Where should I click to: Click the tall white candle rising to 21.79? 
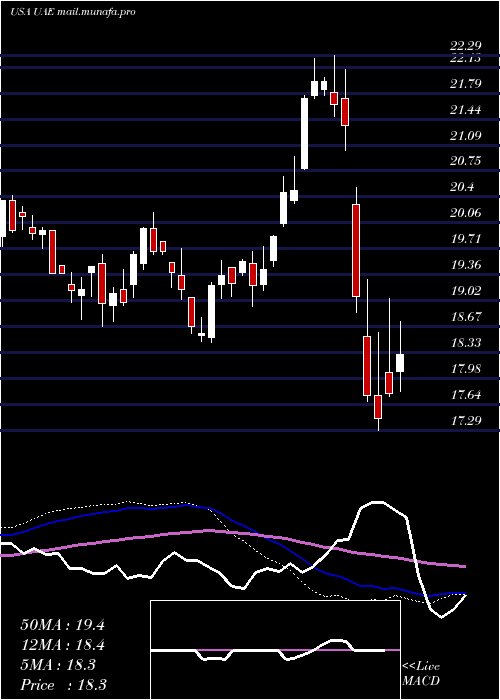point(304,134)
